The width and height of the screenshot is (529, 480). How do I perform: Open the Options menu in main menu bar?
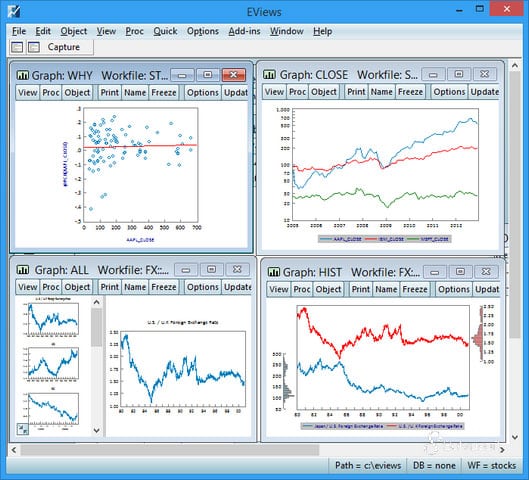tap(203, 31)
